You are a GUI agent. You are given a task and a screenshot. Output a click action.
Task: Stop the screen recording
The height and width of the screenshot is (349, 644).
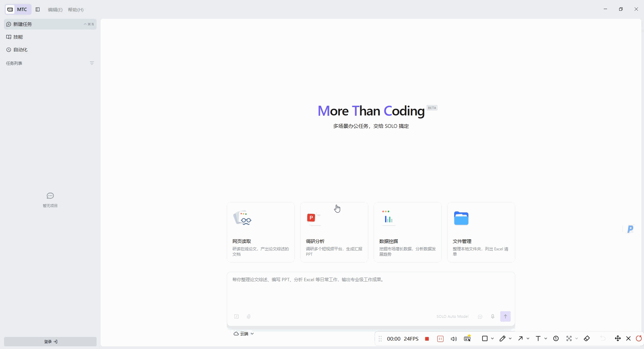click(x=427, y=339)
